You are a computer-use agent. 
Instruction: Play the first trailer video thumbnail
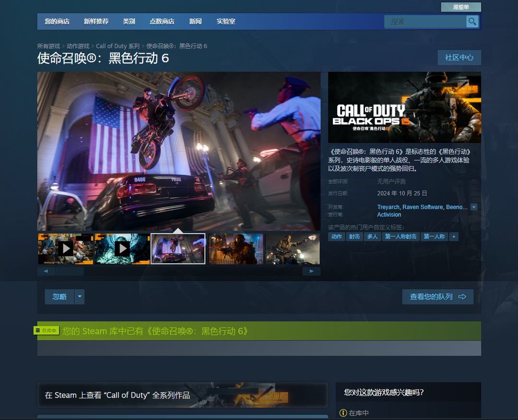click(66, 248)
